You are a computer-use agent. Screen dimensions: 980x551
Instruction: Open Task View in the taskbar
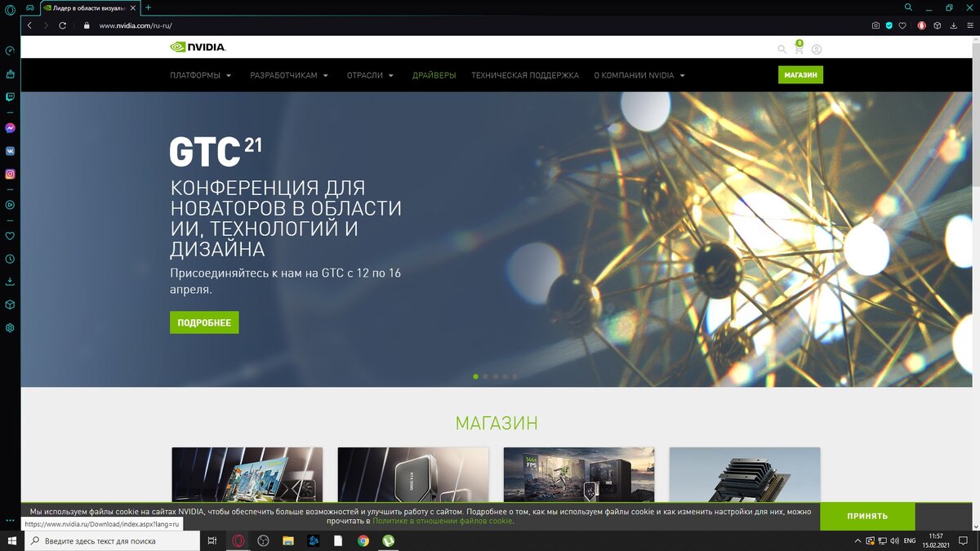click(212, 540)
